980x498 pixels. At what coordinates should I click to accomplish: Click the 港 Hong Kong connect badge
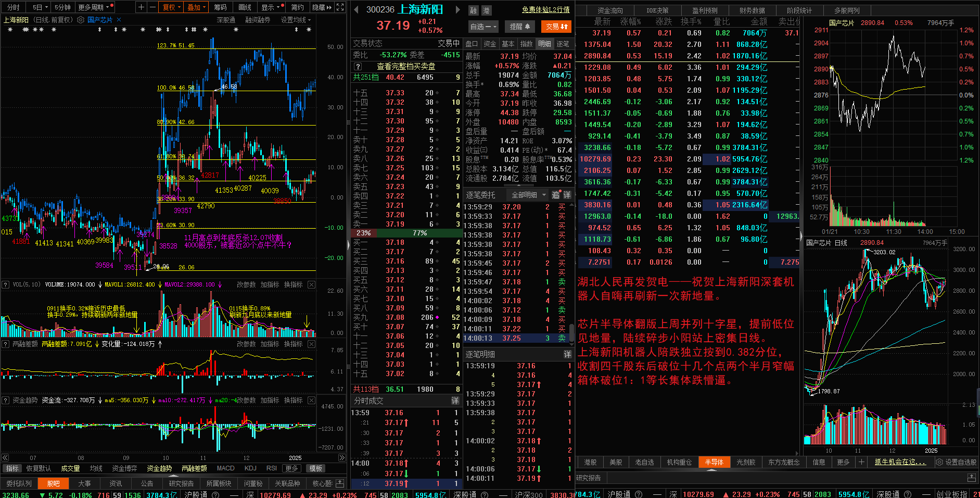tap(486, 10)
